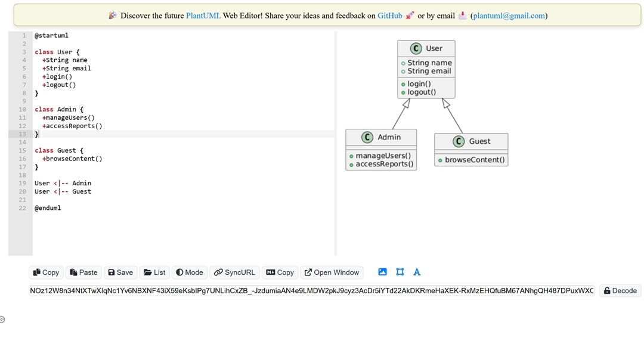Image resolution: width=644 pixels, height=341 pixels.
Task: Click the @startuml line in the editor
Action: coord(51,35)
